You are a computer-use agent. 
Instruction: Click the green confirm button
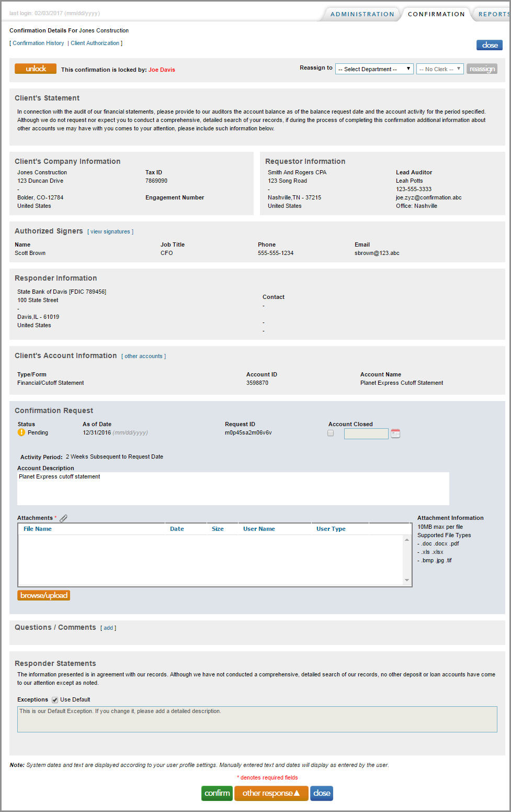click(x=217, y=793)
